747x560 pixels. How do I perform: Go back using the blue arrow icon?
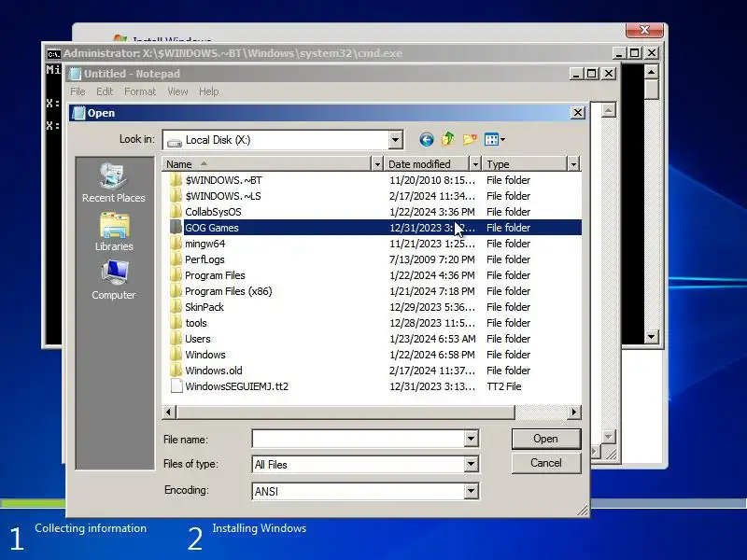427,139
